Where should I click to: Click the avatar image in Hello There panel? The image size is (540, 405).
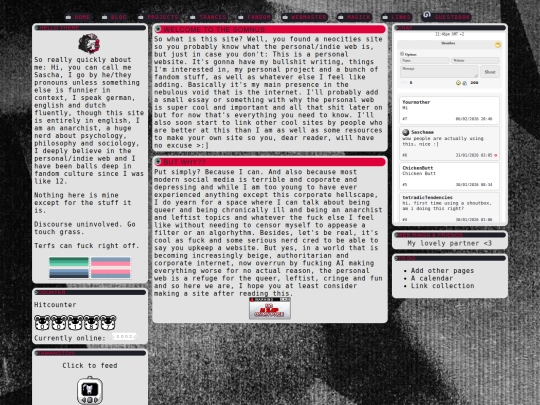pyautogui.click(x=89, y=44)
